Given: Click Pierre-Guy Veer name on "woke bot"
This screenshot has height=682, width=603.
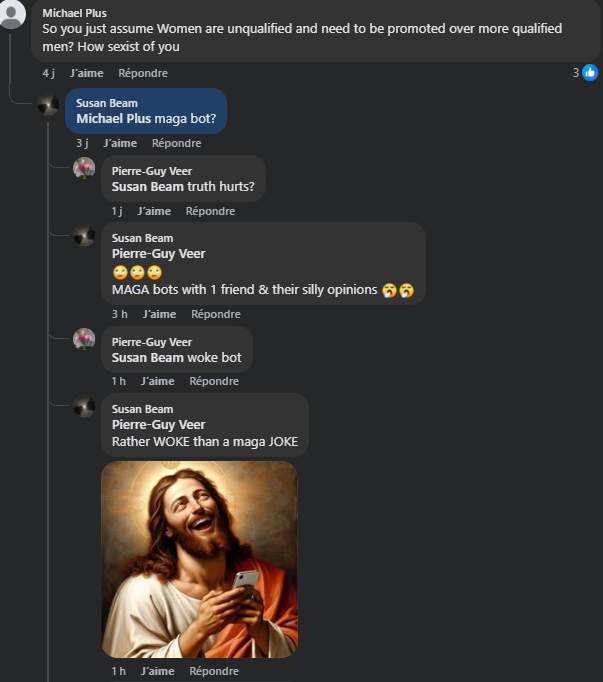Looking at the screenshot, I should tap(151, 342).
